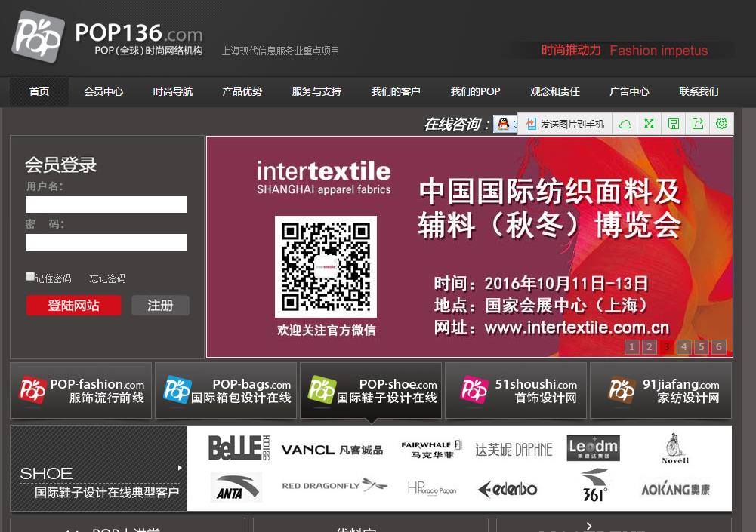
Task: Click the green cloud save icon
Action: tap(625, 124)
